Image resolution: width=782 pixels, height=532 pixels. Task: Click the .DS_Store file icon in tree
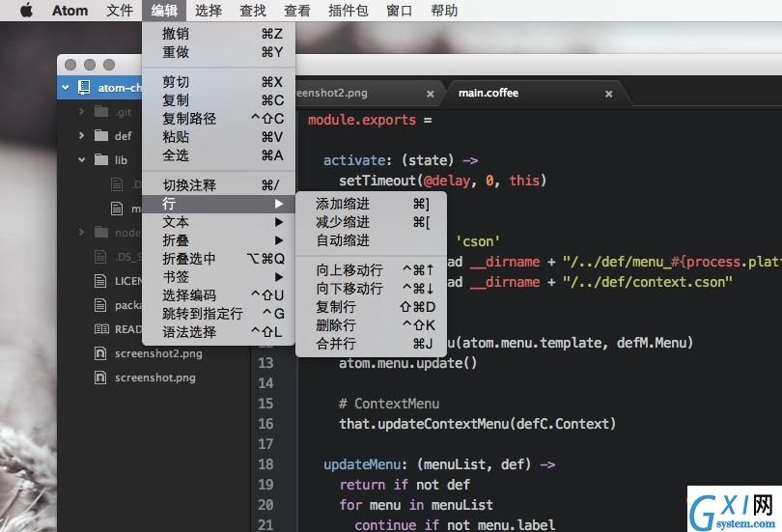click(x=100, y=257)
